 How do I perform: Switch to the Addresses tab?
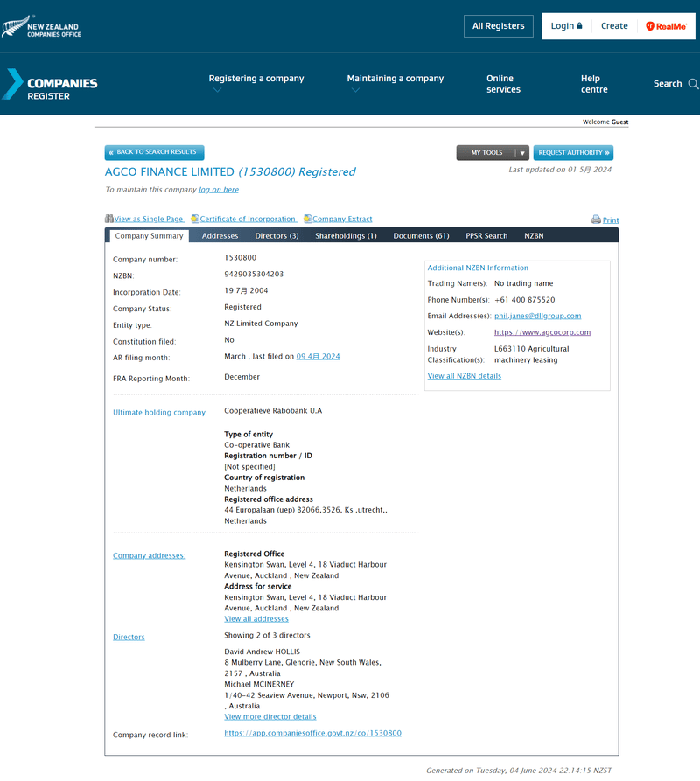[220, 236]
